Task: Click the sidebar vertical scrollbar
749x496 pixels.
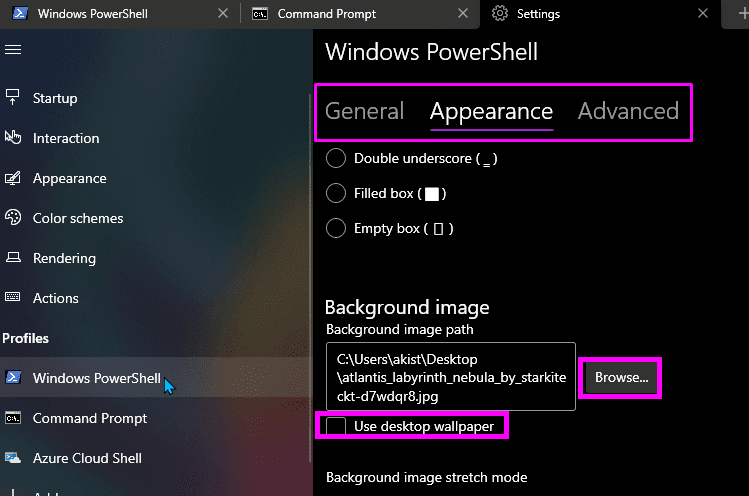Action: pos(310,277)
